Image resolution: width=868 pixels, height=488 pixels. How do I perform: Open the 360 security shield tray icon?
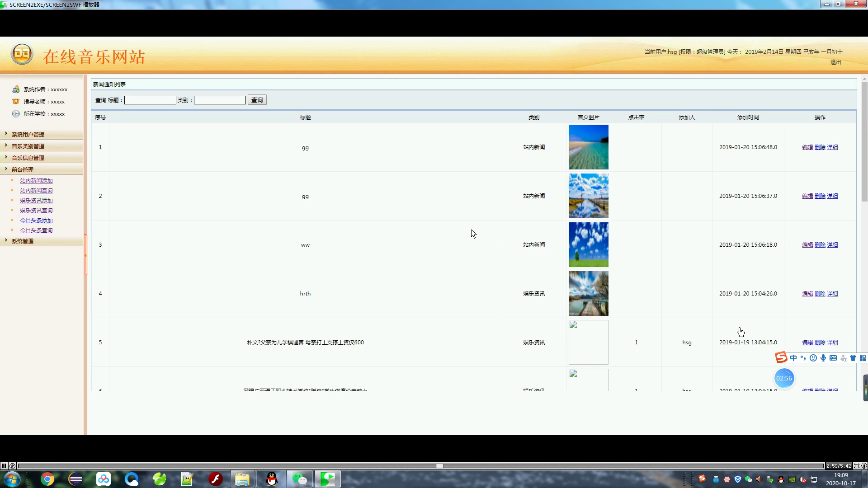(x=738, y=479)
